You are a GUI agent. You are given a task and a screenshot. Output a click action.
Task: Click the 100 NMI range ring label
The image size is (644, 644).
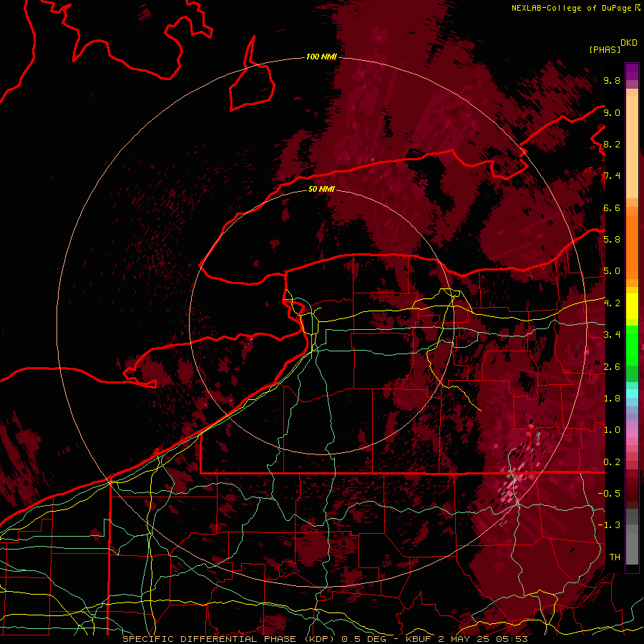coord(321,57)
